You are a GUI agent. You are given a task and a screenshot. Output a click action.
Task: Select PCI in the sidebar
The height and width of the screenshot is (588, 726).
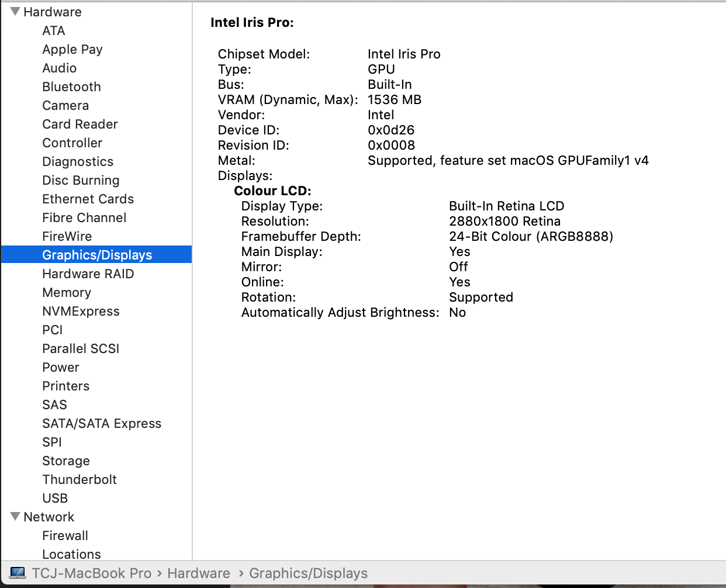(x=53, y=330)
